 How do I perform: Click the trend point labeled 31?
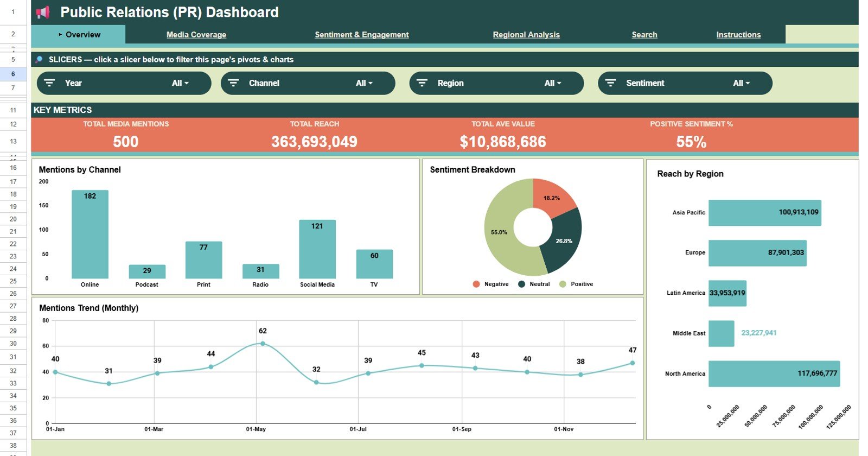click(x=109, y=384)
